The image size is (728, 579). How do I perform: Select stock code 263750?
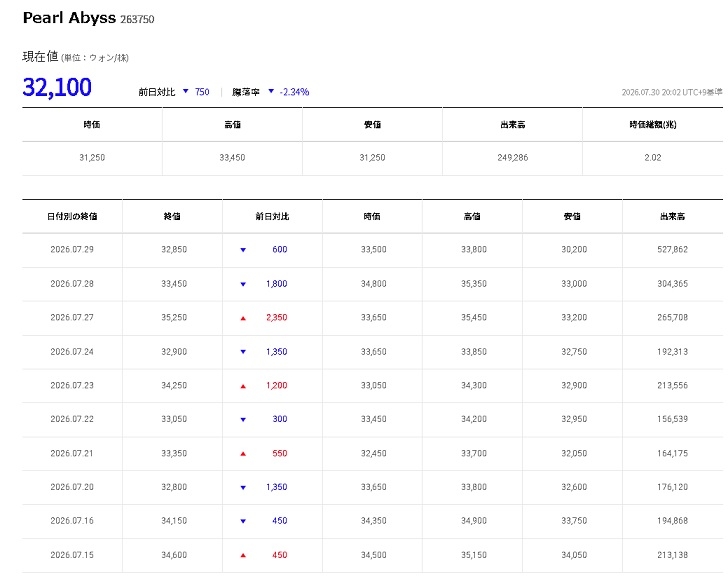pos(137,19)
